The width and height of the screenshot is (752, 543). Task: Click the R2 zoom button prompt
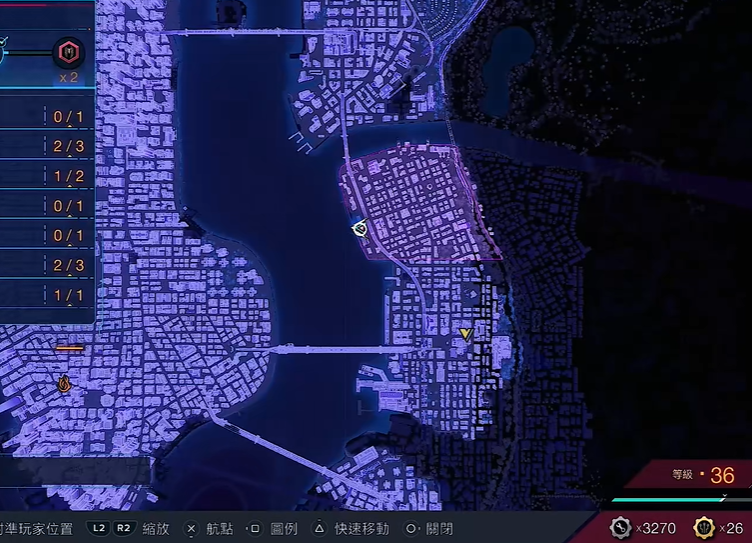(x=124, y=528)
